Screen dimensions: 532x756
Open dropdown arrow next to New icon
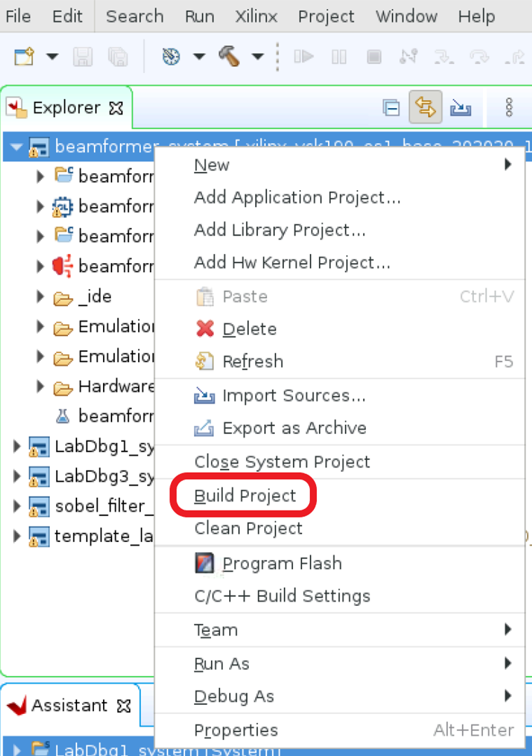pyautogui.click(x=53, y=57)
